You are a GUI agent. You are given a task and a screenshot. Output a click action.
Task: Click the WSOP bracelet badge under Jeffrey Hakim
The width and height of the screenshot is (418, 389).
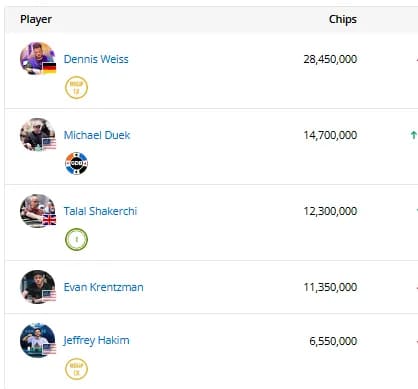click(76, 369)
